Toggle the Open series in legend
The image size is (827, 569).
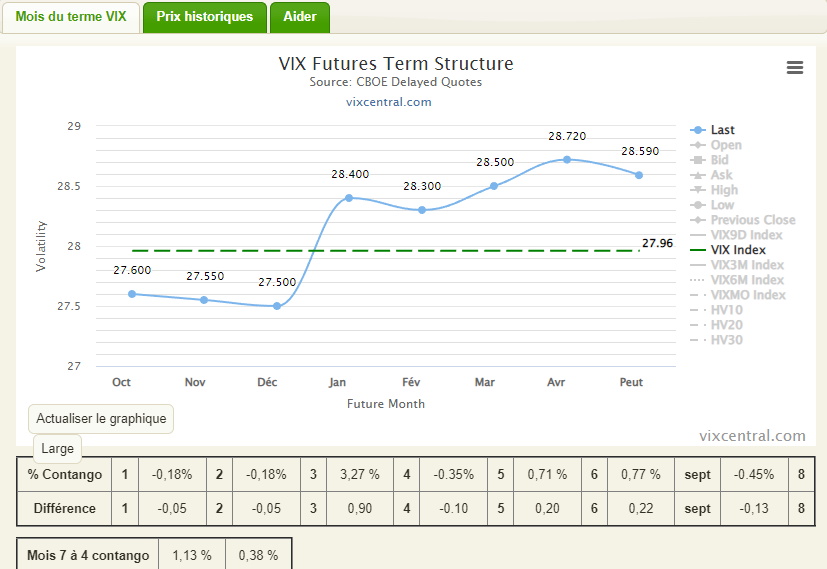click(x=725, y=145)
